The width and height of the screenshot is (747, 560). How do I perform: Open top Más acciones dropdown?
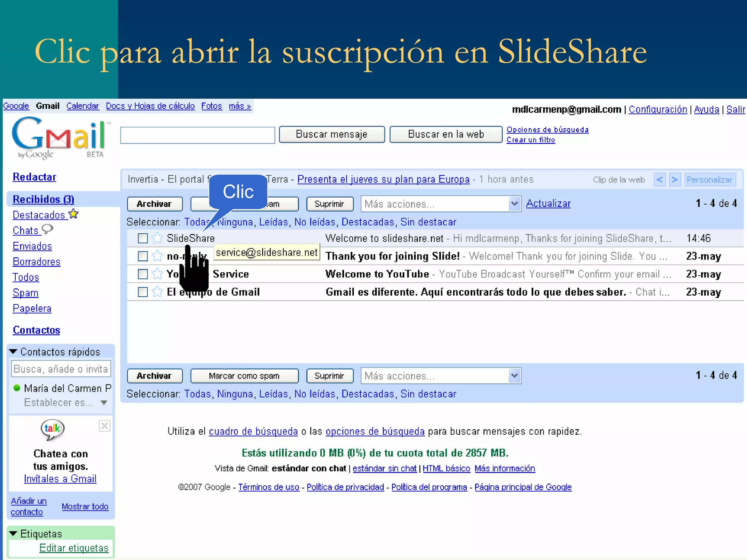pos(441,204)
